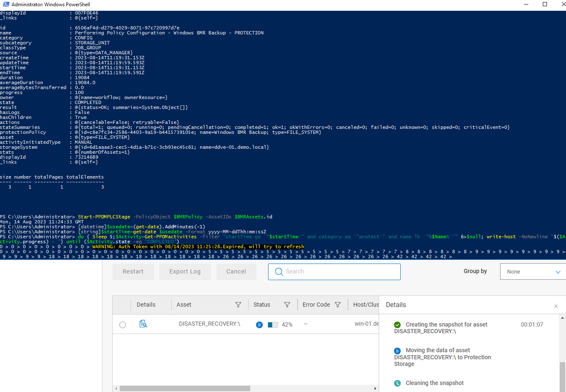Click 'Creating the snapshot for asset' text
This screenshot has height=392, width=566.
[x=447, y=324]
